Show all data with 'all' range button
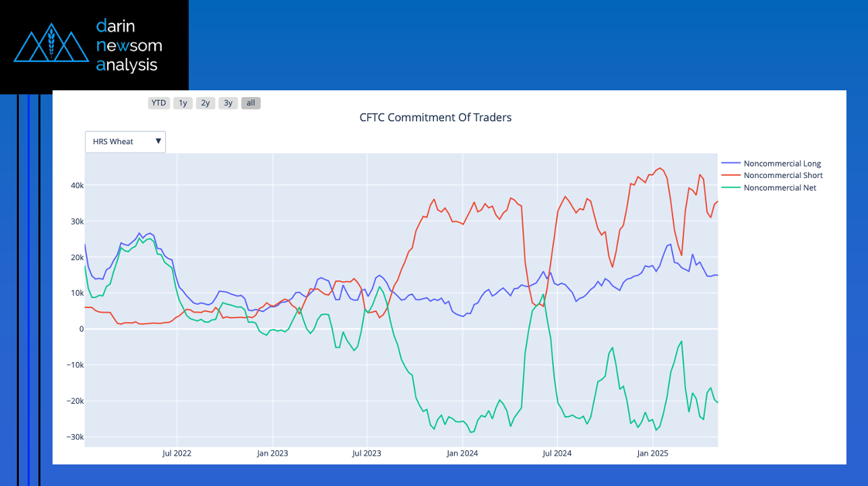The width and height of the screenshot is (868, 486). 251,103
